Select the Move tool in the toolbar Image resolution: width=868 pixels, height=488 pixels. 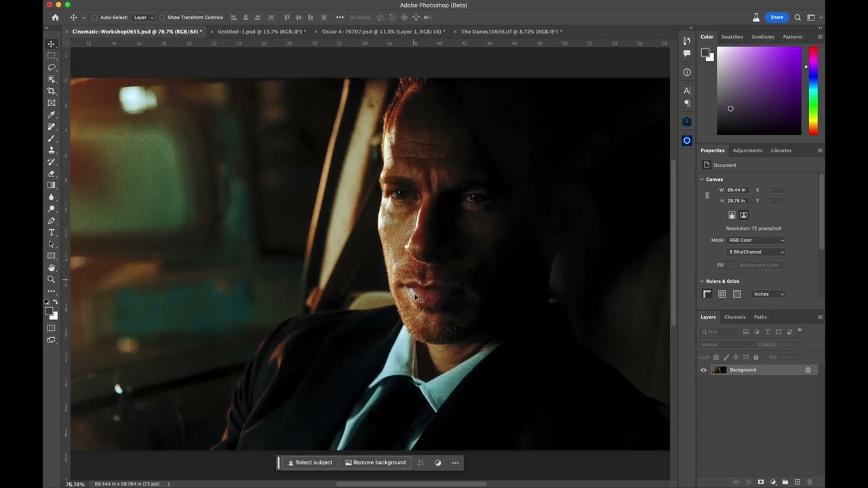pos(51,44)
